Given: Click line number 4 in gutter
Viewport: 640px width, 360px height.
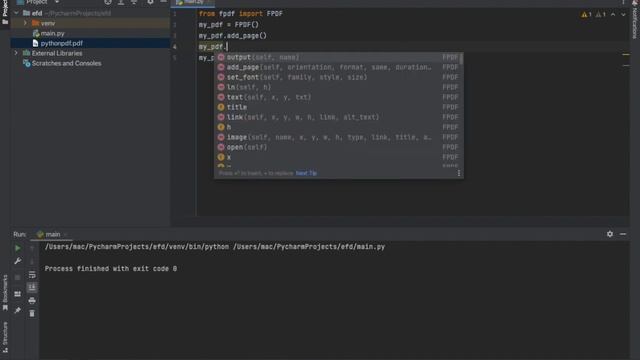Looking at the screenshot, I should coord(175,47).
